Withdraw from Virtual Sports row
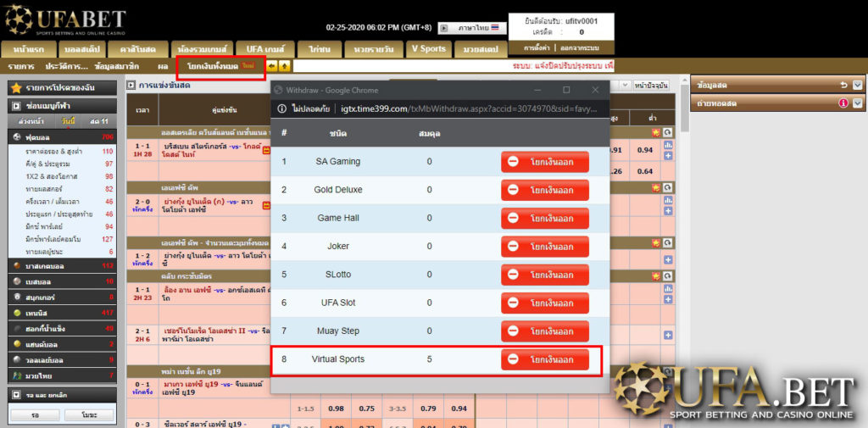Screen dimensions: 868x428 [x=545, y=359]
